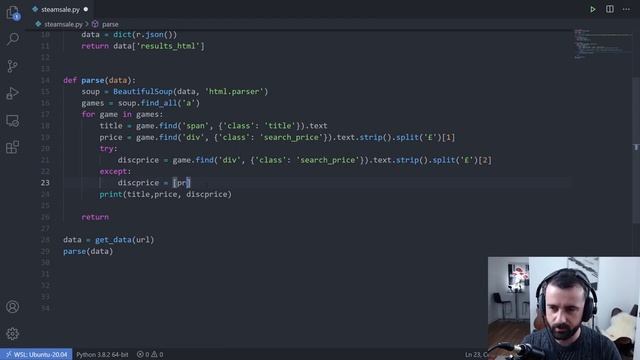Select the steamsale.py editor tab
640x360 pixels.
point(60,9)
